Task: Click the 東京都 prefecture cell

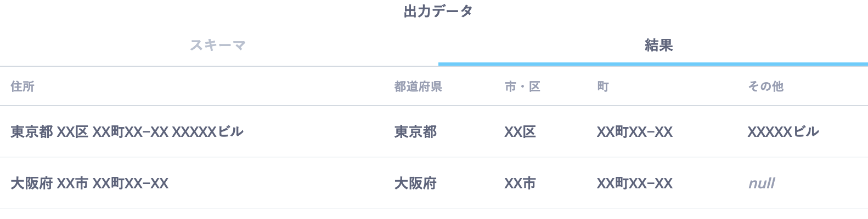Action: coord(415,132)
